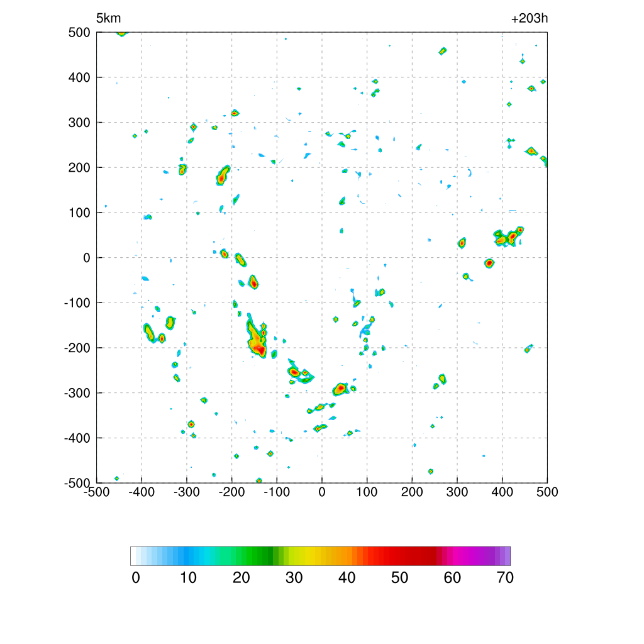The height and width of the screenshot is (644, 644).
Task: Click the purple end of the colorbar
Action: point(503,556)
